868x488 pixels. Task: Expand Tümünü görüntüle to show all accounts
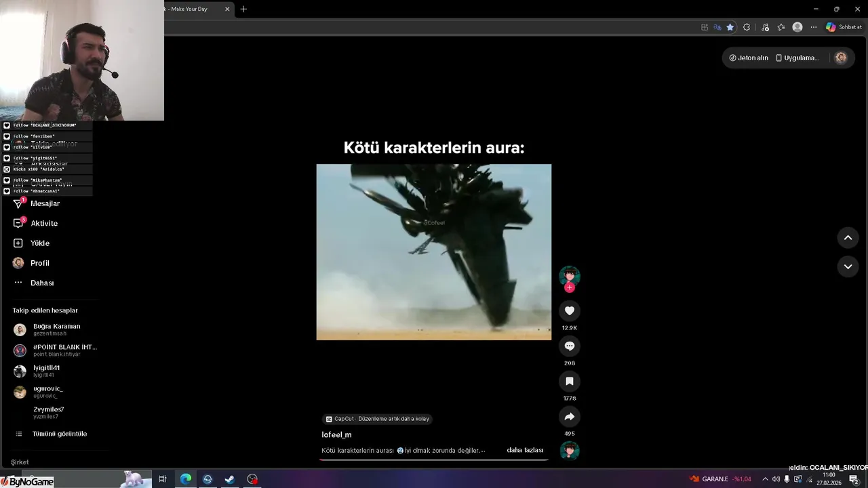(x=60, y=434)
